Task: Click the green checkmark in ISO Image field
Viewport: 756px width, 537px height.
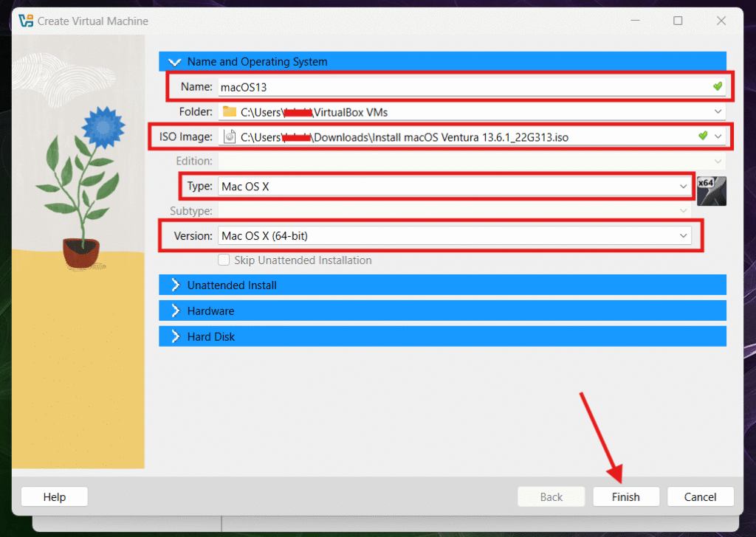Action: click(703, 136)
